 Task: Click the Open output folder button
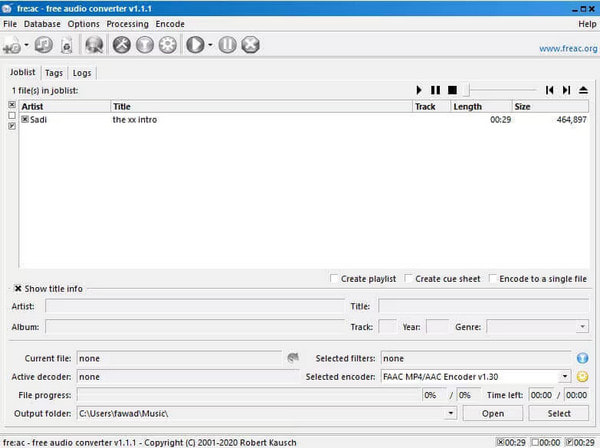pyautogui.click(x=493, y=413)
